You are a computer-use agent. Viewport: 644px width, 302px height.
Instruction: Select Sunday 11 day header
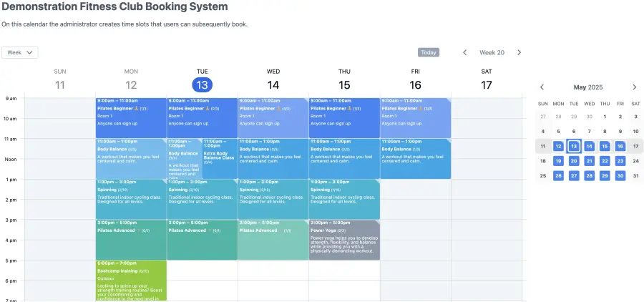pyautogui.click(x=60, y=79)
